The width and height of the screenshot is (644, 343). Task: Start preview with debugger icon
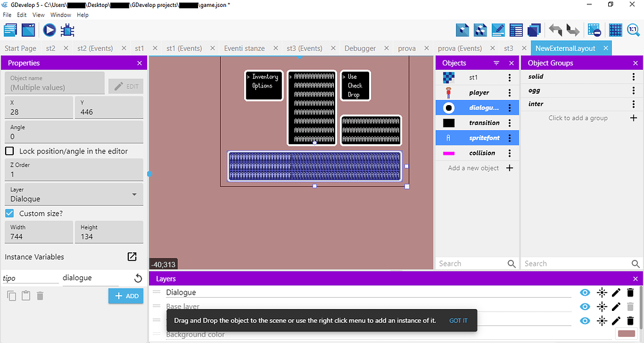point(67,30)
